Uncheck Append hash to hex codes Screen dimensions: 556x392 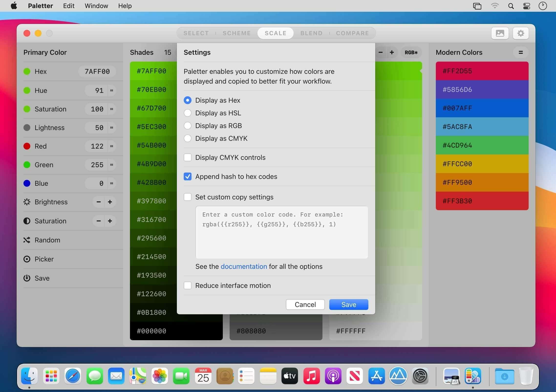pyautogui.click(x=187, y=176)
